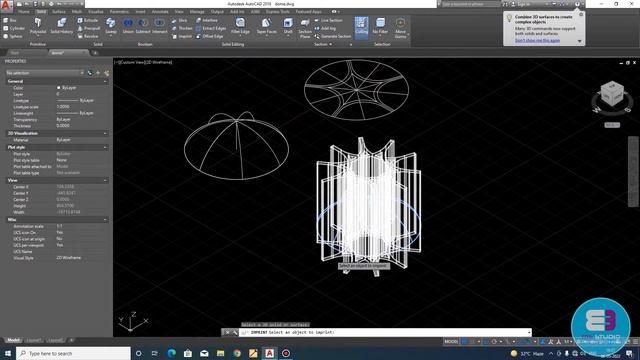Switch to the Parametric ribbon tab
The image size is (640, 360).
(x=119, y=12)
